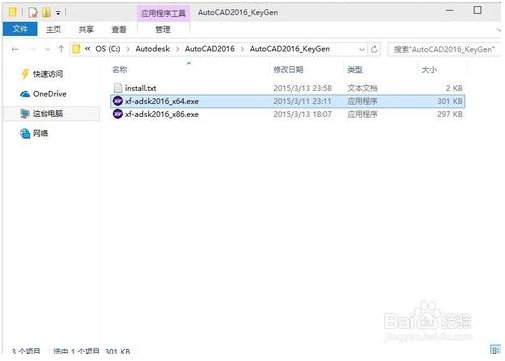Sort by 修改日期 column header
The image size is (505, 361).
(288, 69)
